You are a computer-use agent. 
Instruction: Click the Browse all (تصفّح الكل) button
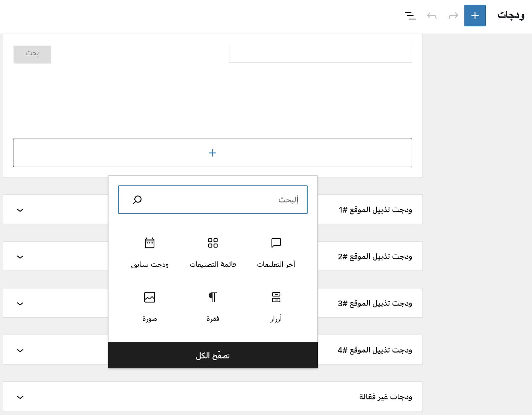213,355
